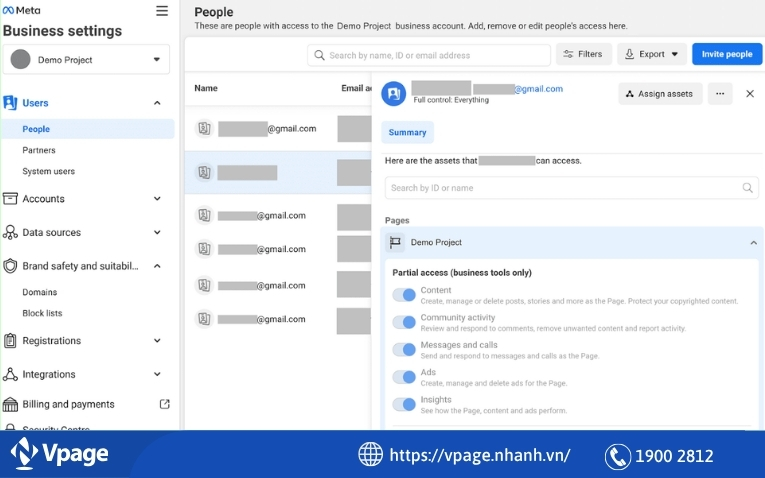Click the Assign assets button

click(660, 94)
